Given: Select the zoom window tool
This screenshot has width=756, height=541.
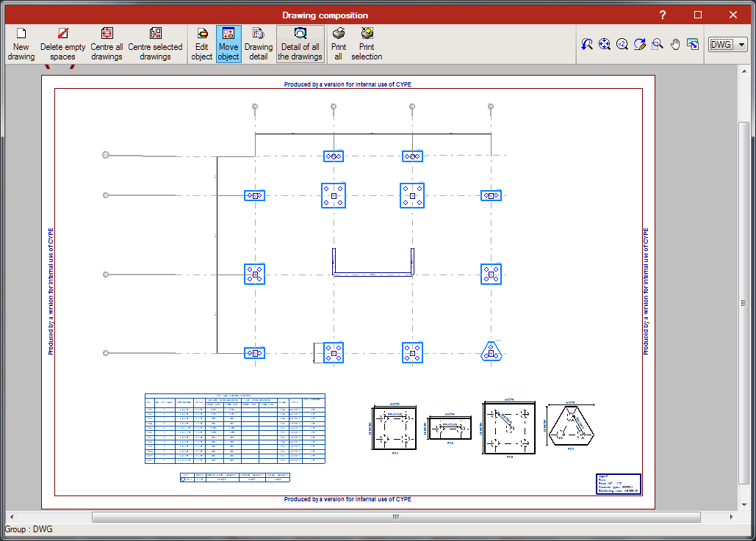Looking at the screenshot, I should pos(657,44).
